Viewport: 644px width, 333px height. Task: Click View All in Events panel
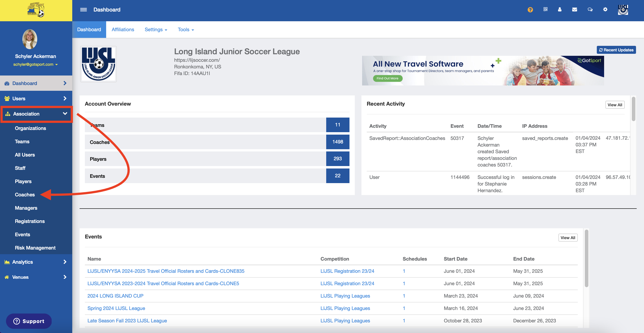(x=568, y=238)
